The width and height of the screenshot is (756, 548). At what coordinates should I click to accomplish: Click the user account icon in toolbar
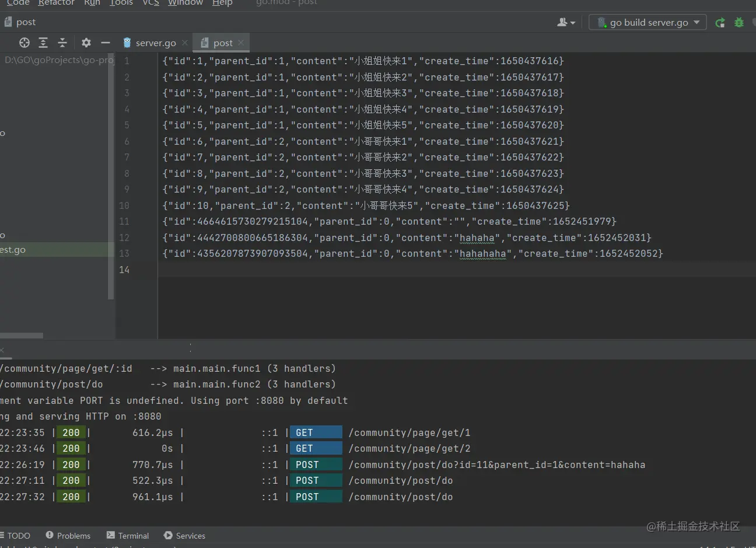[x=562, y=22]
